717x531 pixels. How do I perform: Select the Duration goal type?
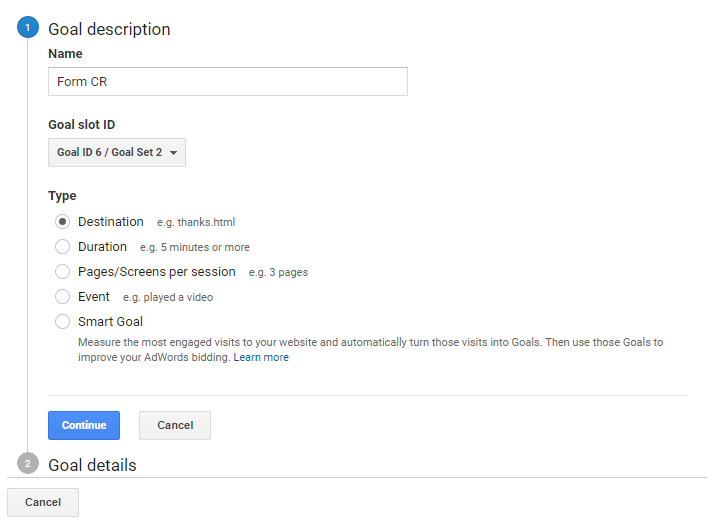(x=62, y=247)
